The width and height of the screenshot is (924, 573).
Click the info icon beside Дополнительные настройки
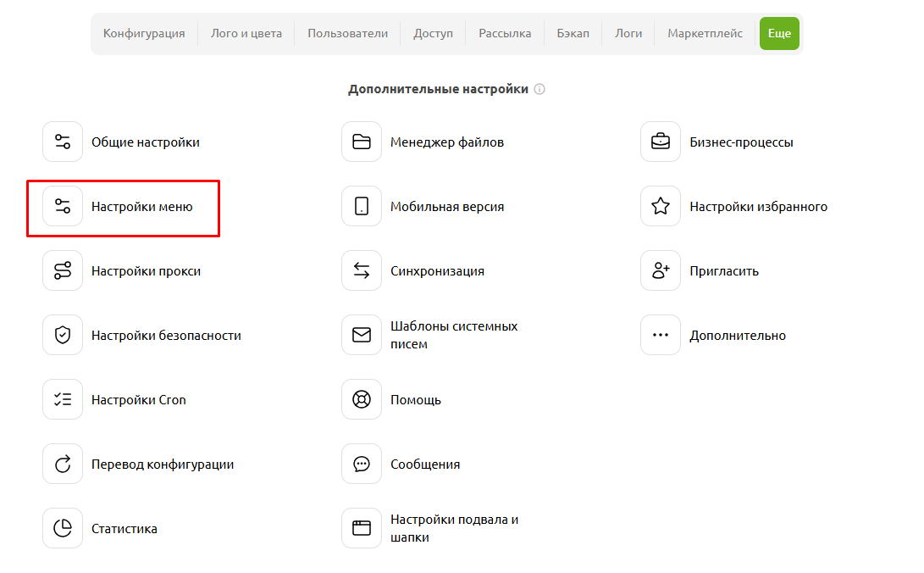point(539,89)
